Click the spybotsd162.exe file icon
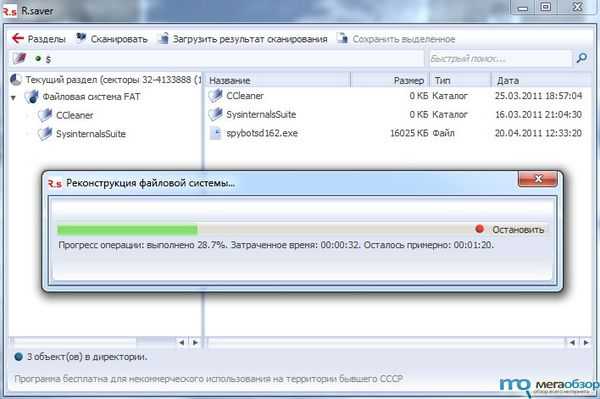 (216, 133)
